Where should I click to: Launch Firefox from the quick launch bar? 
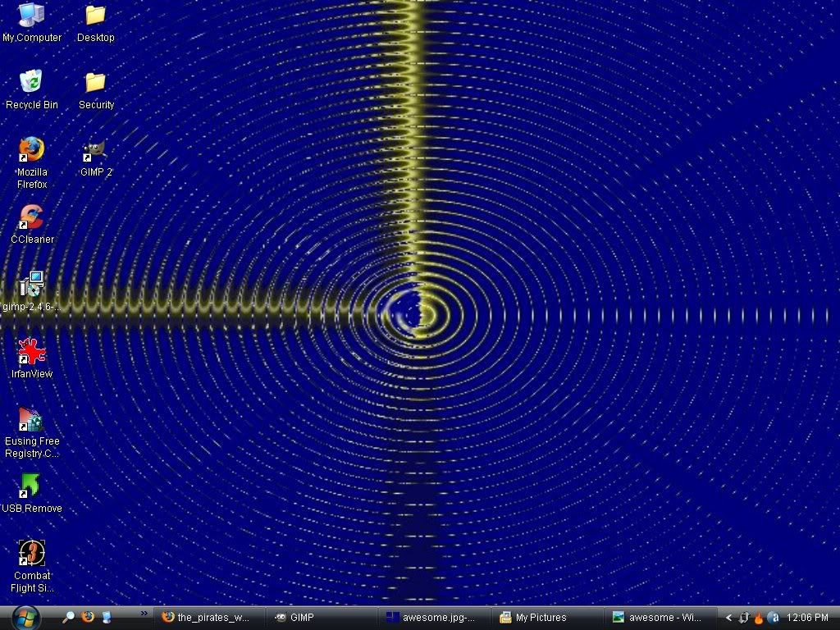click(x=87, y=617)
